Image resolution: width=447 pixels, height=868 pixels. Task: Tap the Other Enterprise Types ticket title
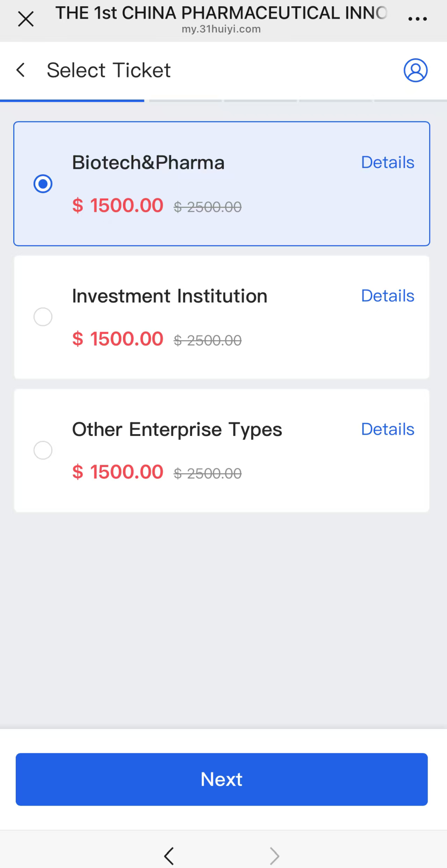(x=177, y=430)
